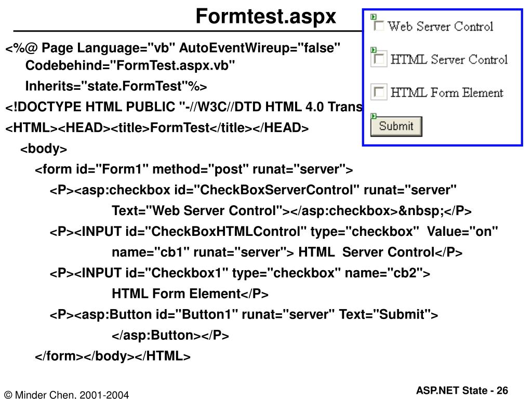
Task: Click the Text="Web Server Control" code line
Action: (x=291, y=211)
